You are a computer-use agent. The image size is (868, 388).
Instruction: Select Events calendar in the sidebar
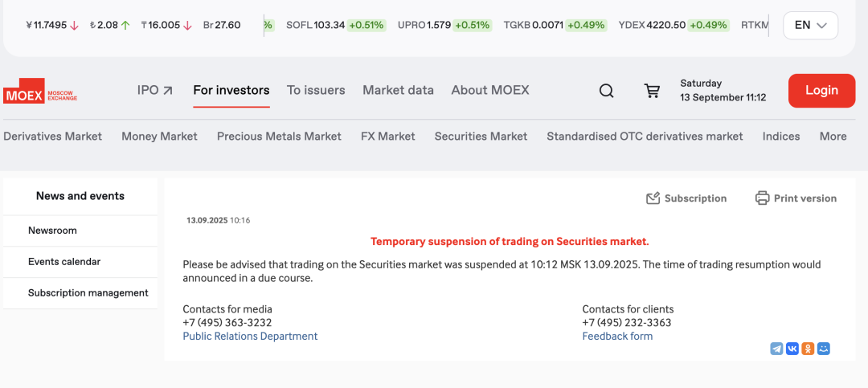click(64, 262)
